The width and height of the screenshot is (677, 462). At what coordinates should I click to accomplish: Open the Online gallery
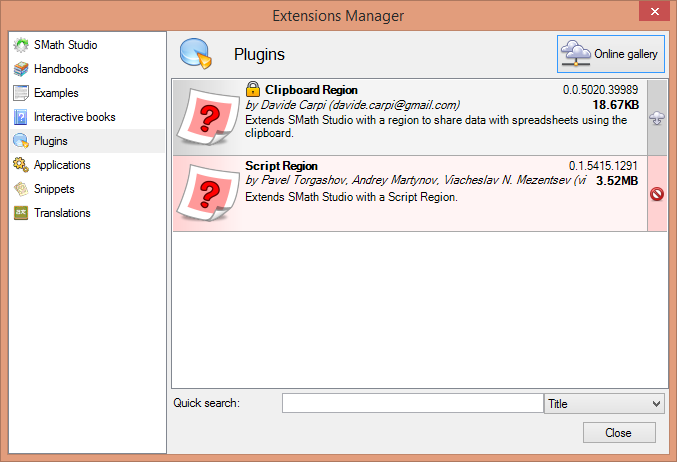[611, 54]
